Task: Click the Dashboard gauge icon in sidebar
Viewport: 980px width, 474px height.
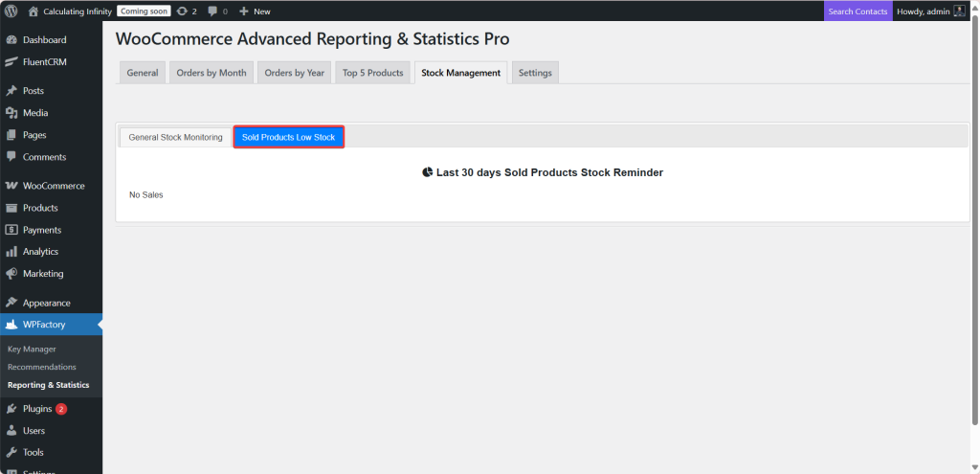Action: click(11, 40)
